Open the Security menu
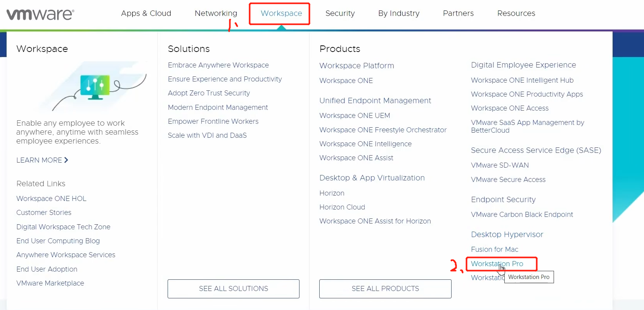The width and height of the screenshot is (644, 310). coord(340,13)
